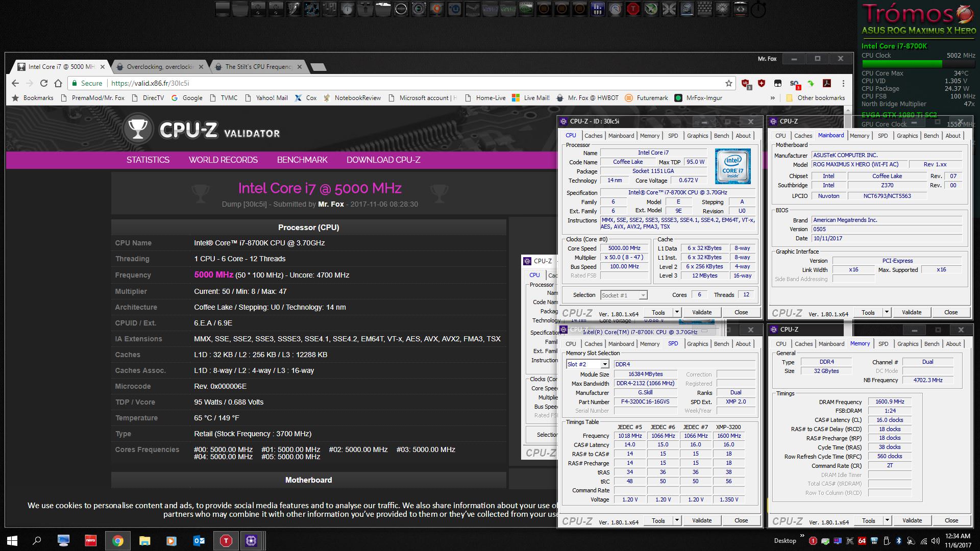Open the Windows Start menu

[x=12, y=540]
